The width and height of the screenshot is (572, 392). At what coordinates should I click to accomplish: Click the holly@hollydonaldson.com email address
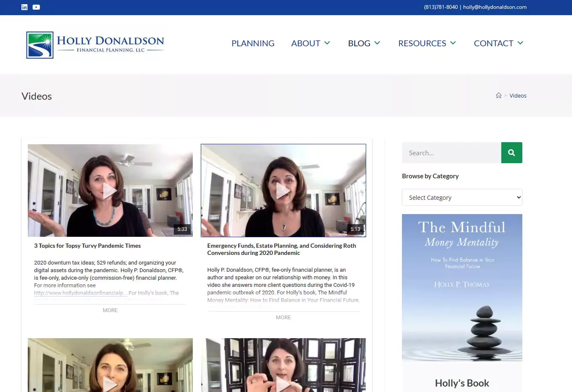coord(495,7)
